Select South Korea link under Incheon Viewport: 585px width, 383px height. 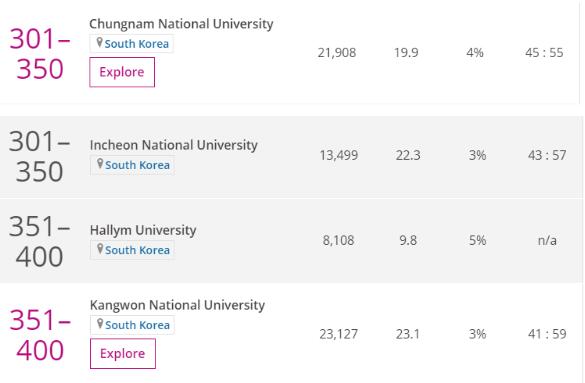coord(137,165)
